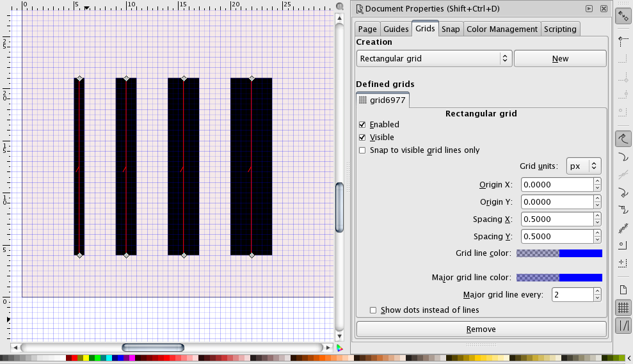Click the canvas horizontal scrollbar handle
Image resolution: width=633 pixels, height=364 pixels.
153,347
